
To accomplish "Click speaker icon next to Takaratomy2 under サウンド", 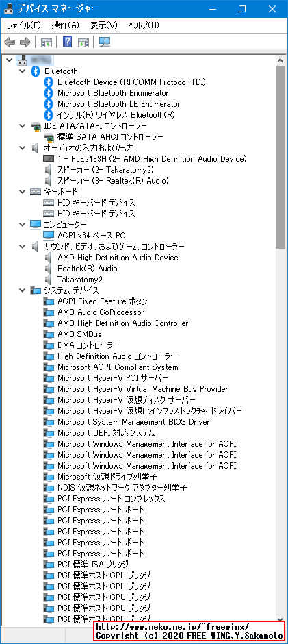I will 49,280.
